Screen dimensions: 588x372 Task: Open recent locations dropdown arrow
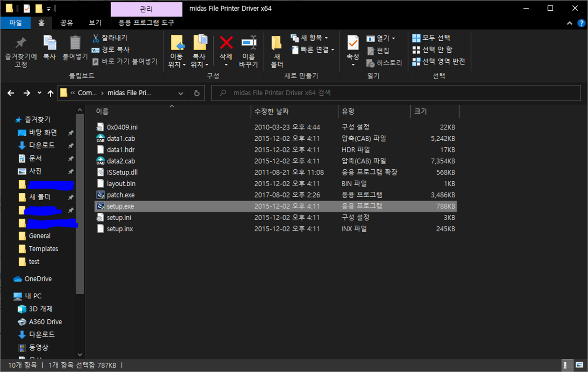pyautogui.click(x=39, y=93)
